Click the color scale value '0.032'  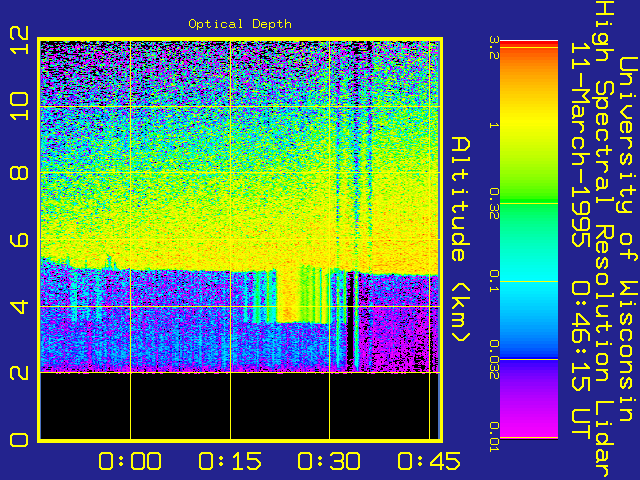point(494,359)
